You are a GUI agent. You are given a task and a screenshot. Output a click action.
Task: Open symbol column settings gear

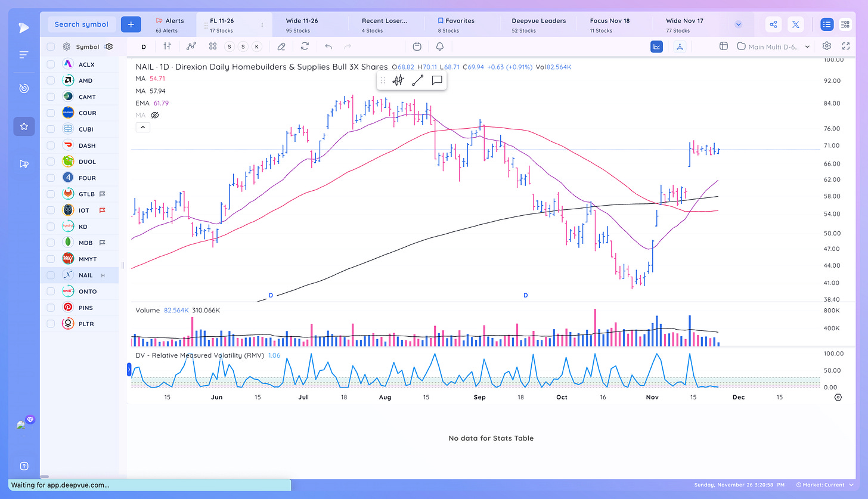[x=108, y=47]
